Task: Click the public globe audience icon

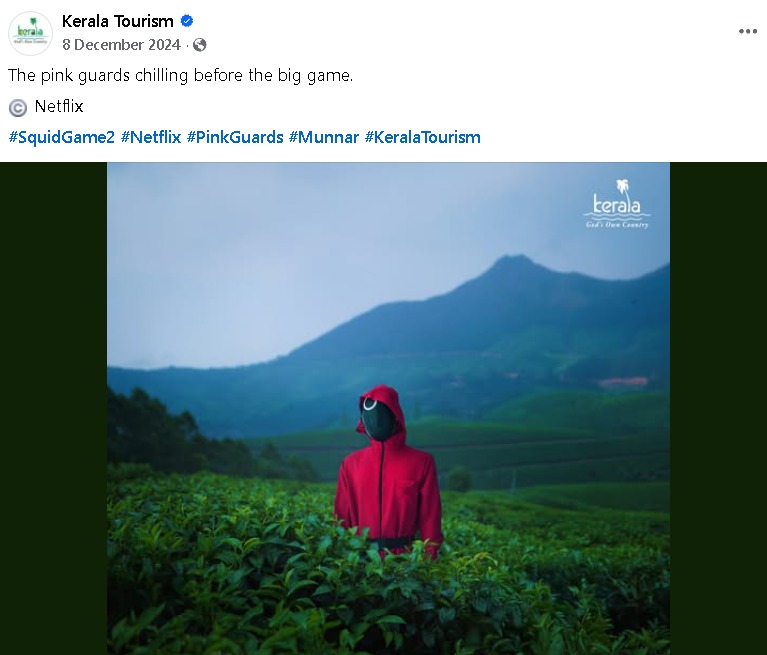Action: [x=200, y=45]
